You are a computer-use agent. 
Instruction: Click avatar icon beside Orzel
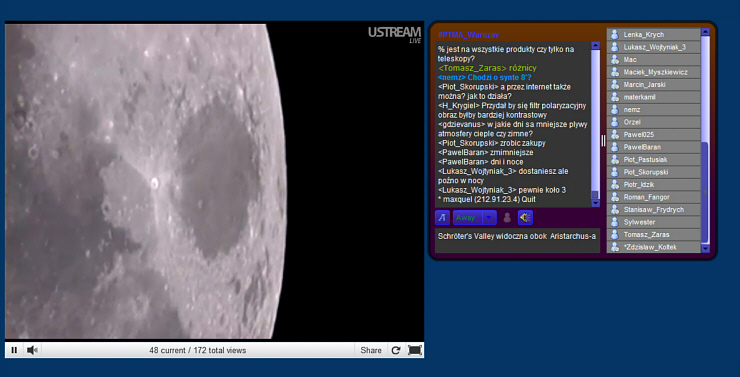614,122
